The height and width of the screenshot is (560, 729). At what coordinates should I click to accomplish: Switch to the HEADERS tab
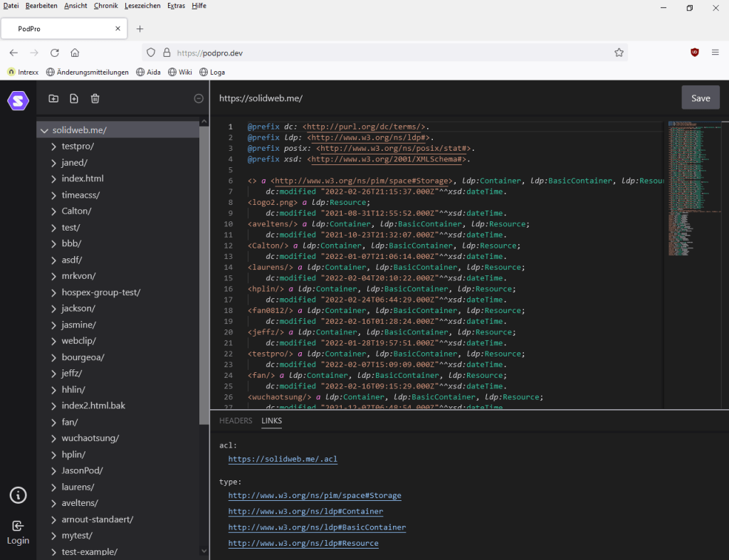coord(236,421)
